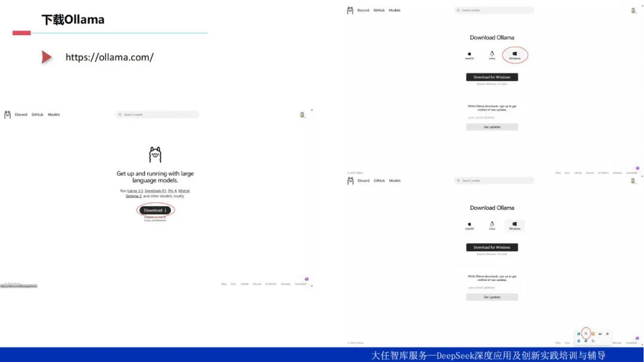Open Discord in the lower download page header
This screenshot has width=644, height=362.
point(364,181)
